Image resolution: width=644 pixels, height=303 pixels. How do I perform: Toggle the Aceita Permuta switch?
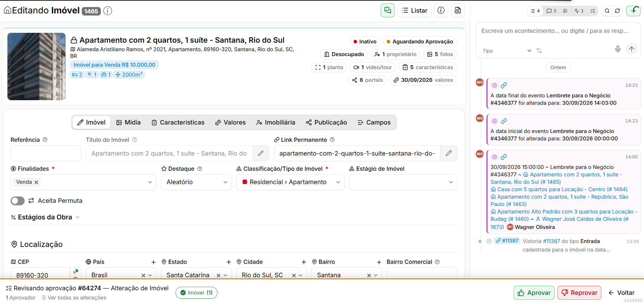point(18,201)
